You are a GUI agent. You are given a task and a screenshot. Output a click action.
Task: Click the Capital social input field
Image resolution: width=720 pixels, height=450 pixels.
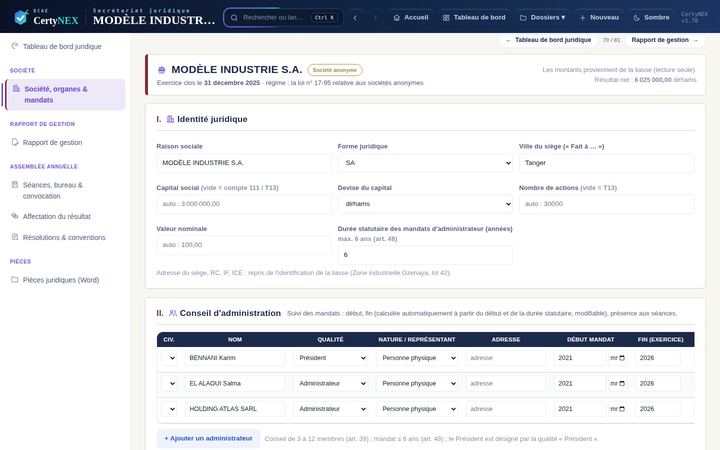click(244, 204)
